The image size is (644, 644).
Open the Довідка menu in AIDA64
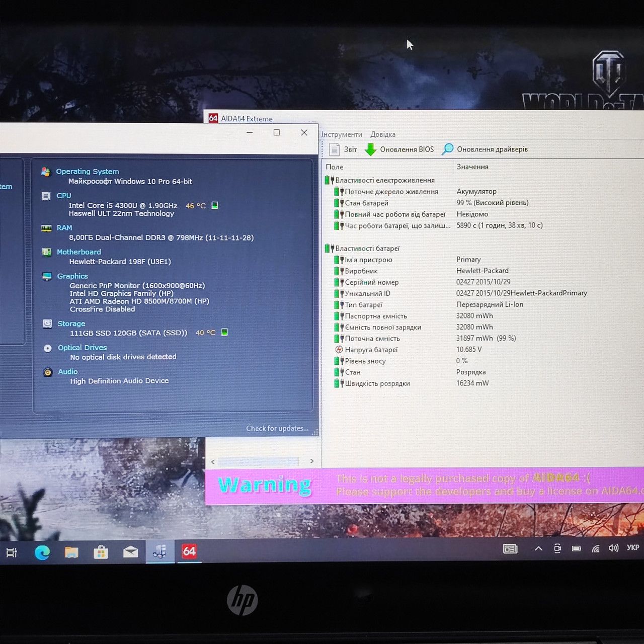point(383,134)
